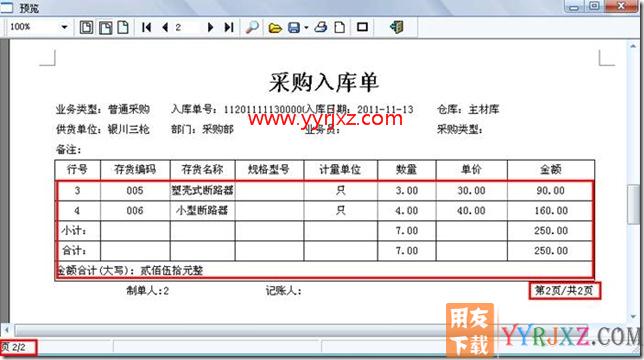Click the status bar page indicator 2/2
Image resolution: width=644 pixels, height=360 pixels.
click(x=15, y=348)
